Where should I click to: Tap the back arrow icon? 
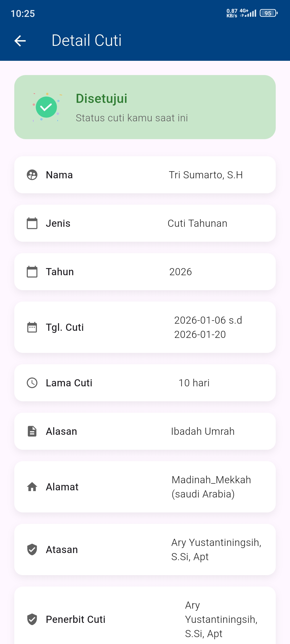point(20,41)
